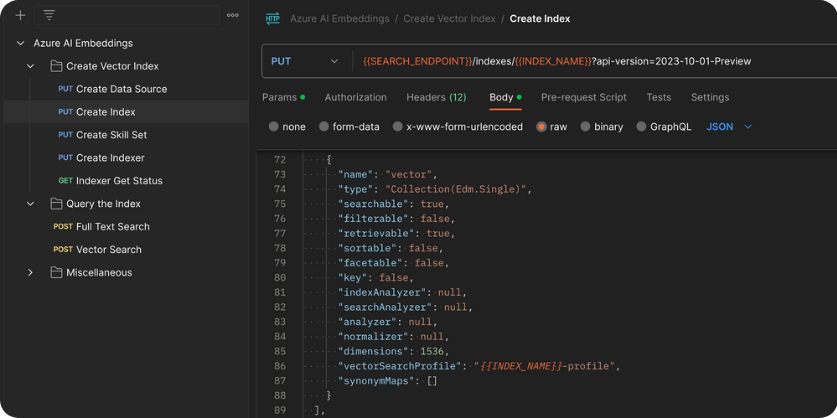
Task: Select the form-data radio option
Action: (x=324, y=127)
